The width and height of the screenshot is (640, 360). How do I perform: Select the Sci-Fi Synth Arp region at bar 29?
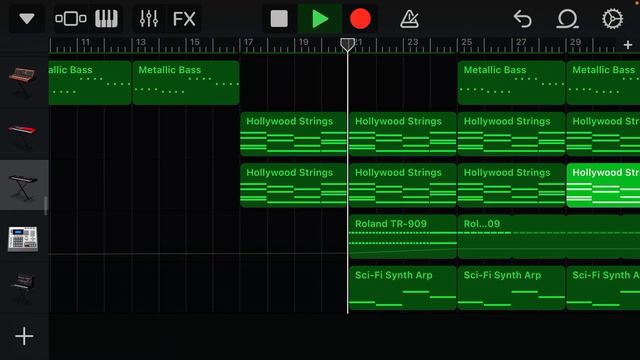click(x=603, y=288)
